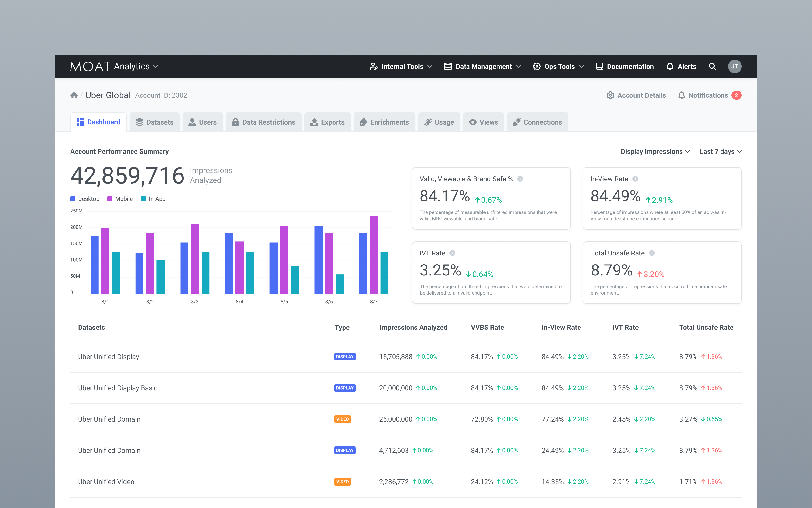
Task: Expand the Internal Tools menu chevron
Action: click(430, 66)
